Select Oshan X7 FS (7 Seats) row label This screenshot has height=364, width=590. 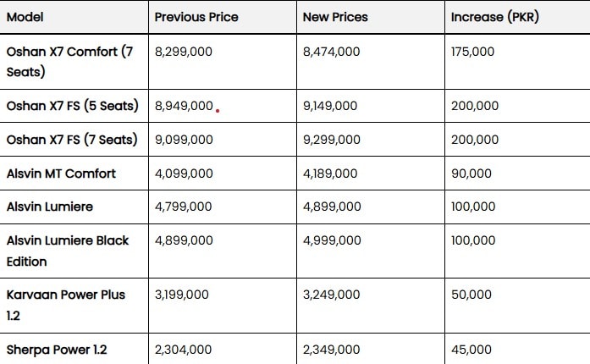click(72, 140)
